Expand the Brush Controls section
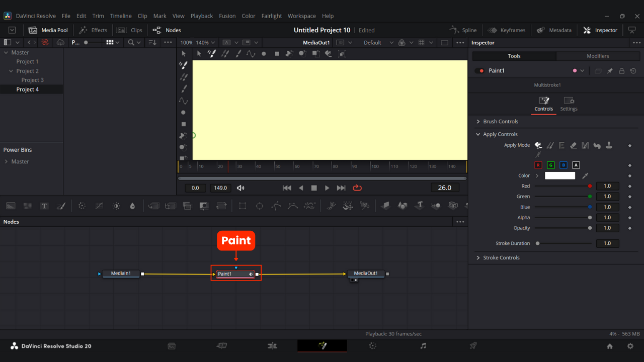The height and width of the screenshot is (362, 644). tap(500, 121)
